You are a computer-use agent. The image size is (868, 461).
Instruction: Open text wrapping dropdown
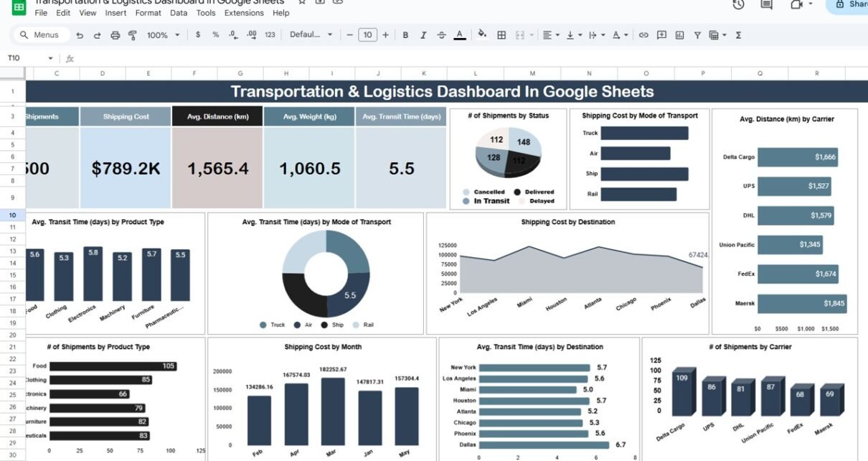597,34
